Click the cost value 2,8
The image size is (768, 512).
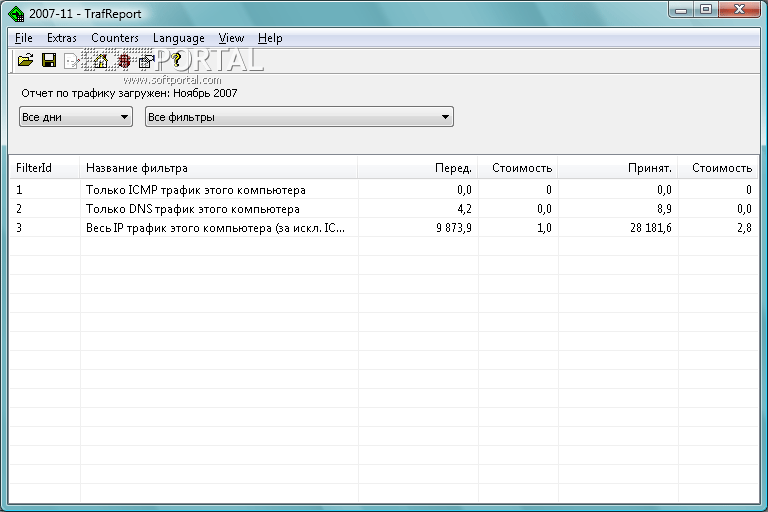tap(744, 228)
